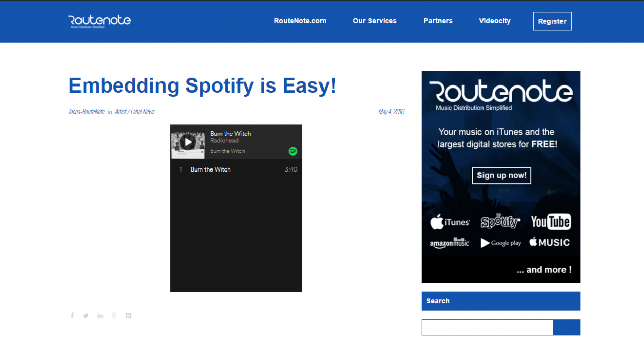
Task: Share the article via Google+
Action: [x=114, y=315]
